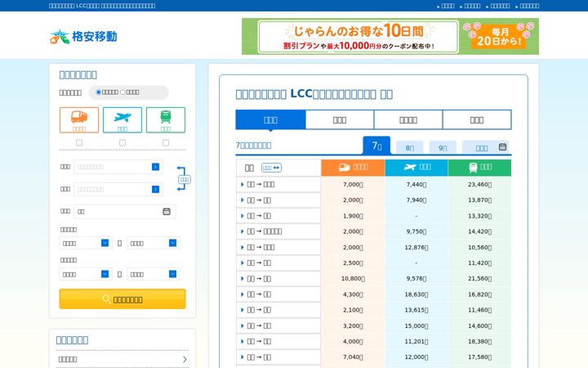Open the calendar icon in the date field
This screenshot has width=588, height=368.
coord(167,212)
